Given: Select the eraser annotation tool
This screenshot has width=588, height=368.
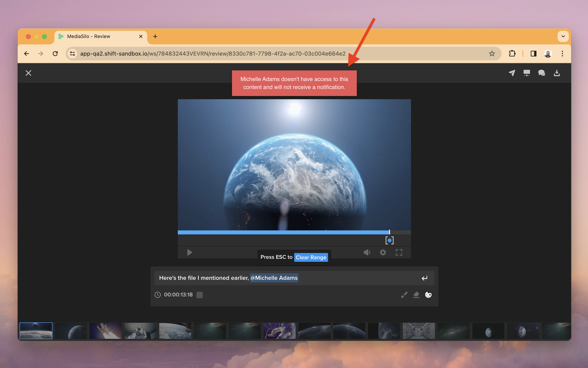Looking at the screenshot, I should tap(416, 295).
